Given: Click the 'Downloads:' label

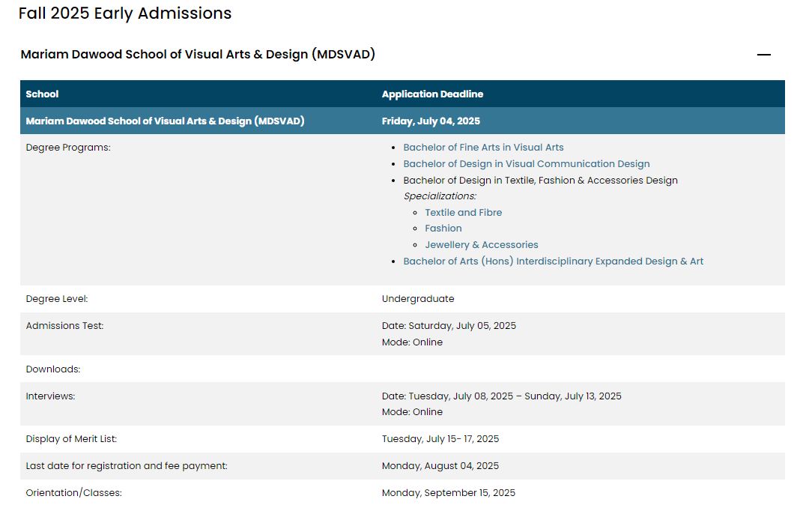Looking at the screenshot, I should pyautogui.click(x=53, y=369).
